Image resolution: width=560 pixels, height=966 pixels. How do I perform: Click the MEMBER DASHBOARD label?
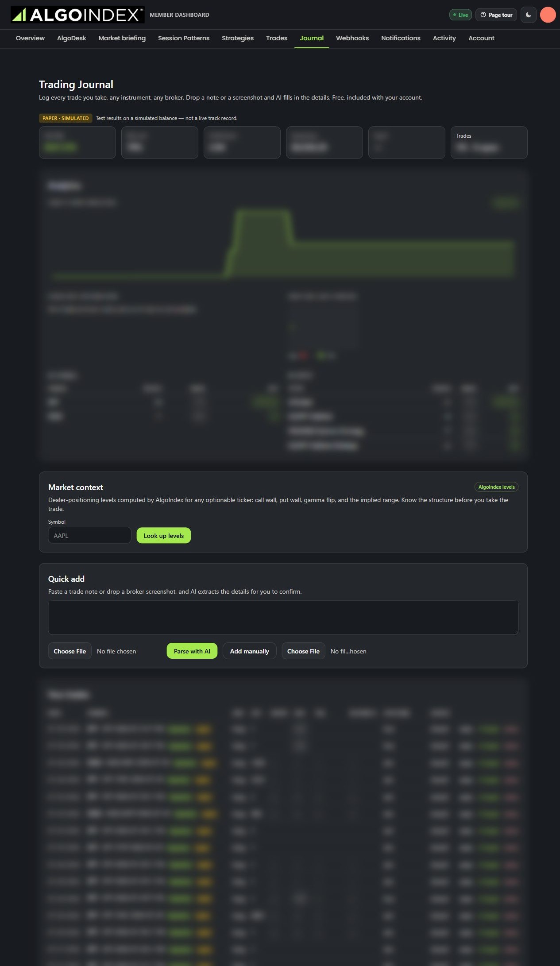(179, 15)
